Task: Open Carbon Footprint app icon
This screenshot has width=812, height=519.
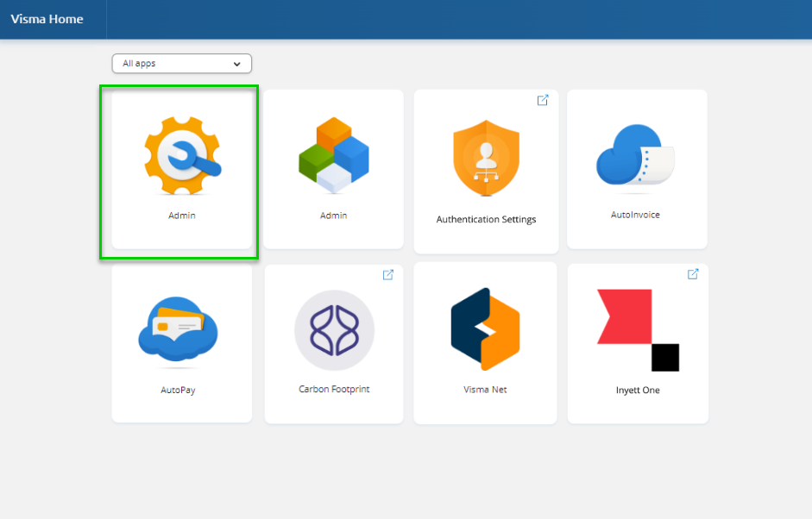Action: pos(334,330)
